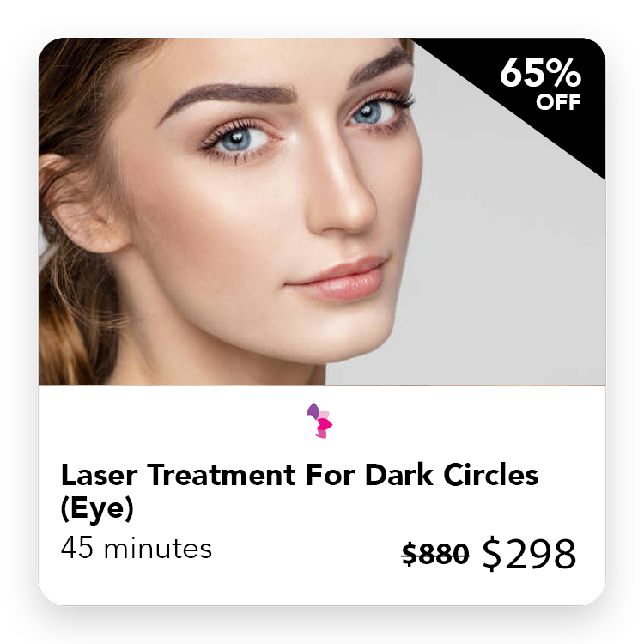The width and height of the screenshot is (644, 644).
Task: Click the woman's ear in photo
Action: 82,204
